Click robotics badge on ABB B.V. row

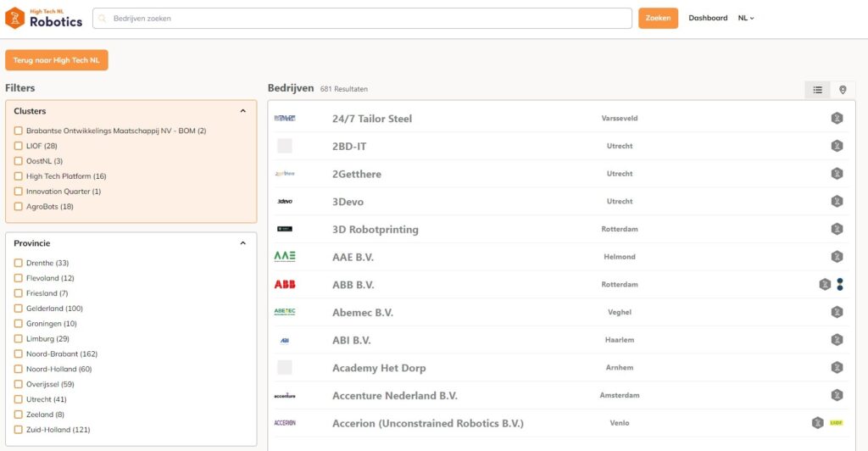tap(825, 284)
